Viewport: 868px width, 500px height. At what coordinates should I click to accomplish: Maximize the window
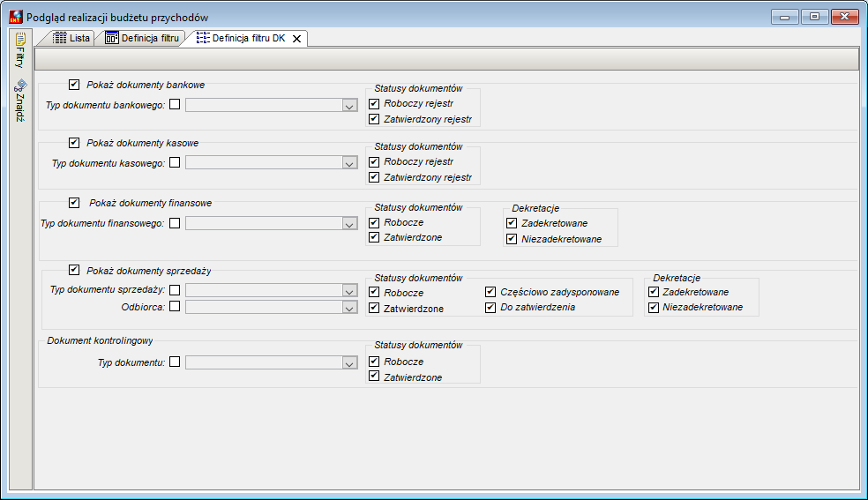(814, 17)
